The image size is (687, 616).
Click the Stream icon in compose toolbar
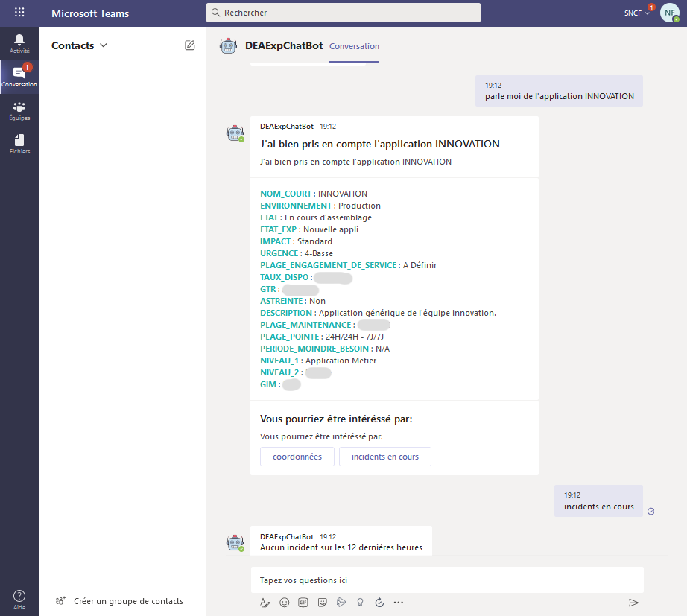pyautogui.click(x=341, y=603)
